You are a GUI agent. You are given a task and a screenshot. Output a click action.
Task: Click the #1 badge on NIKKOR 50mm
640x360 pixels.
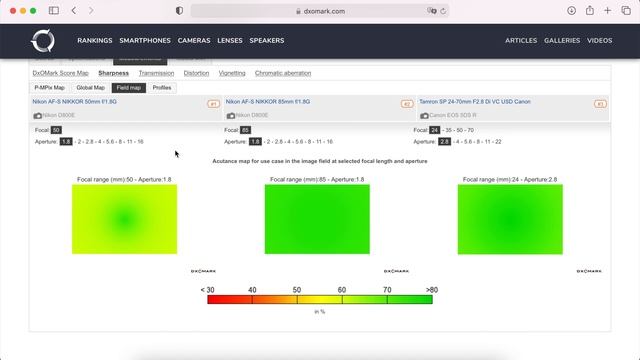(213, 104)
